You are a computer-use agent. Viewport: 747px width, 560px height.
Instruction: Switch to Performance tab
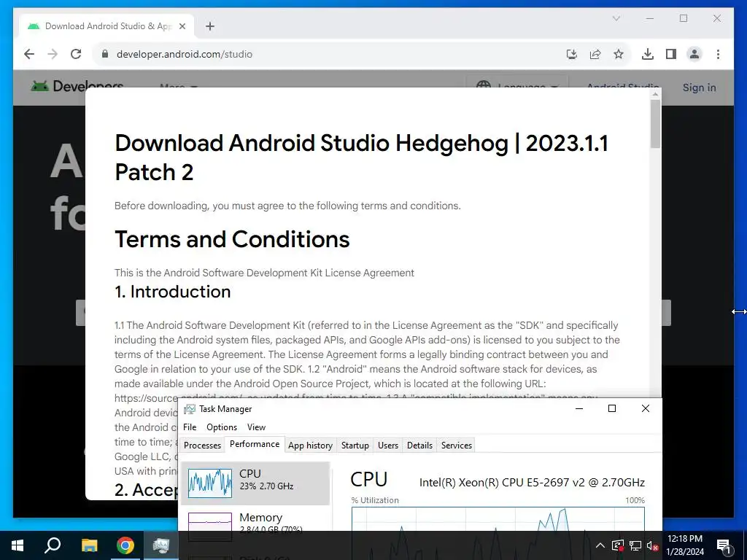point(255,444)
